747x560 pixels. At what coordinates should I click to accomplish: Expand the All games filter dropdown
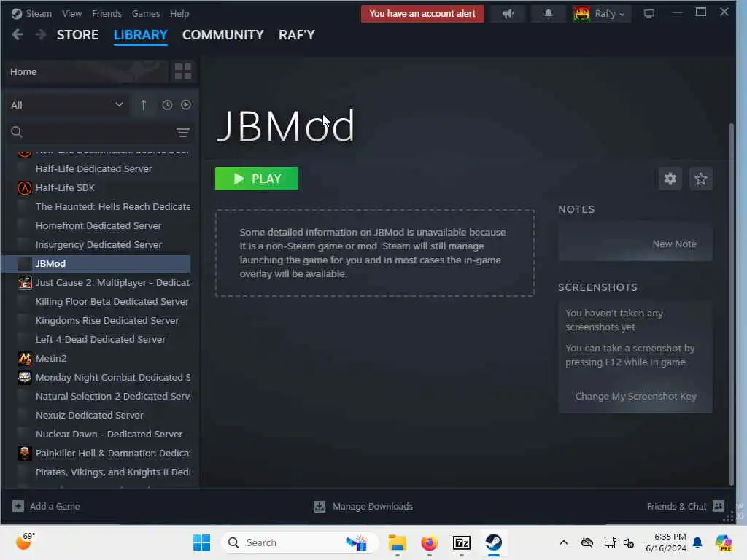pyautogui.click(x=67, y=105)
